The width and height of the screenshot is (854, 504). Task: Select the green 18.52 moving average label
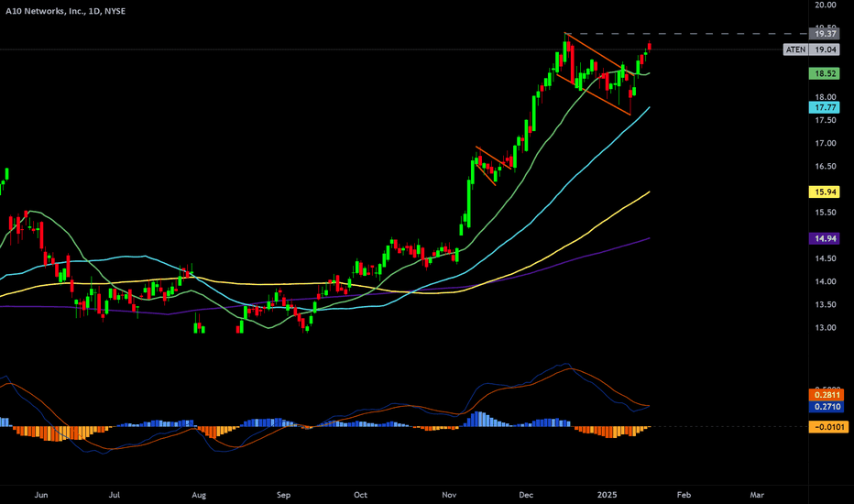pyautogui.click(x=825, y=73)
